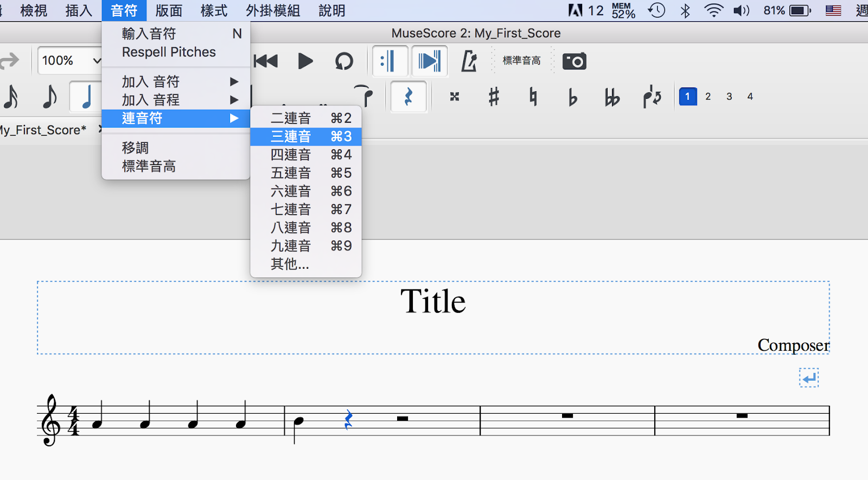Apply sharp accidental
The width and height of the screenshot is (868, 480).
(494, 97)
